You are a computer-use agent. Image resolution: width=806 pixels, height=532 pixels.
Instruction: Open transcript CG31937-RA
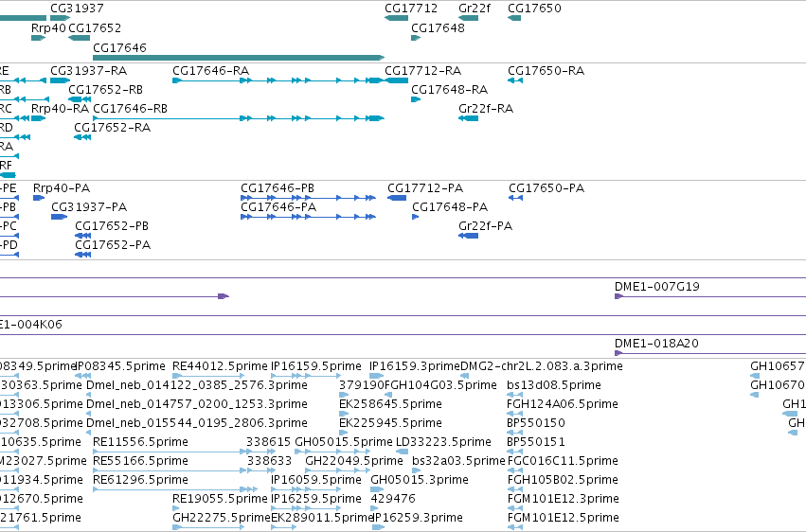point(60,80)
